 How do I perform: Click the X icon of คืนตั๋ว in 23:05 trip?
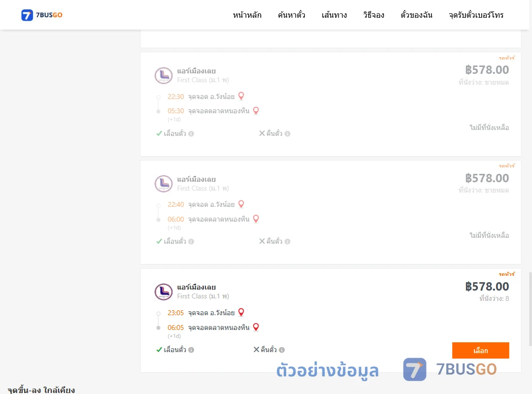pos(257,350)
